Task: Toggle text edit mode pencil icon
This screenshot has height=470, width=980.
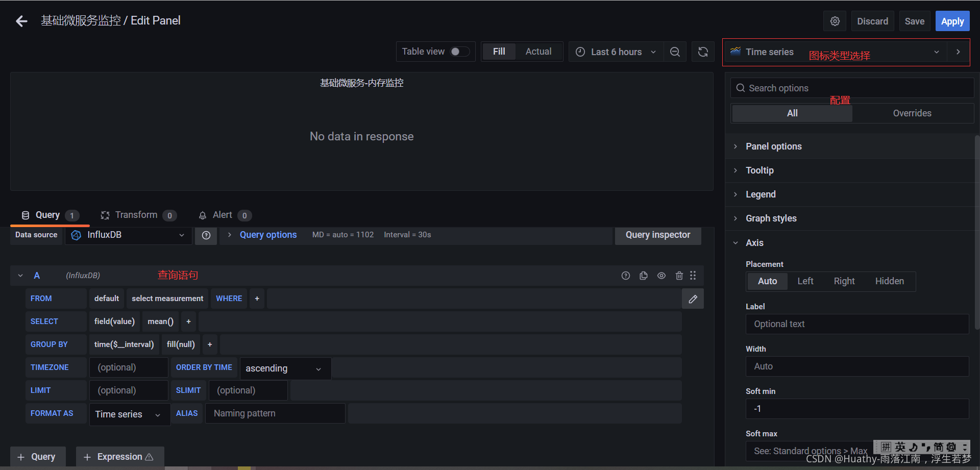Action: [x=693, y=299]
